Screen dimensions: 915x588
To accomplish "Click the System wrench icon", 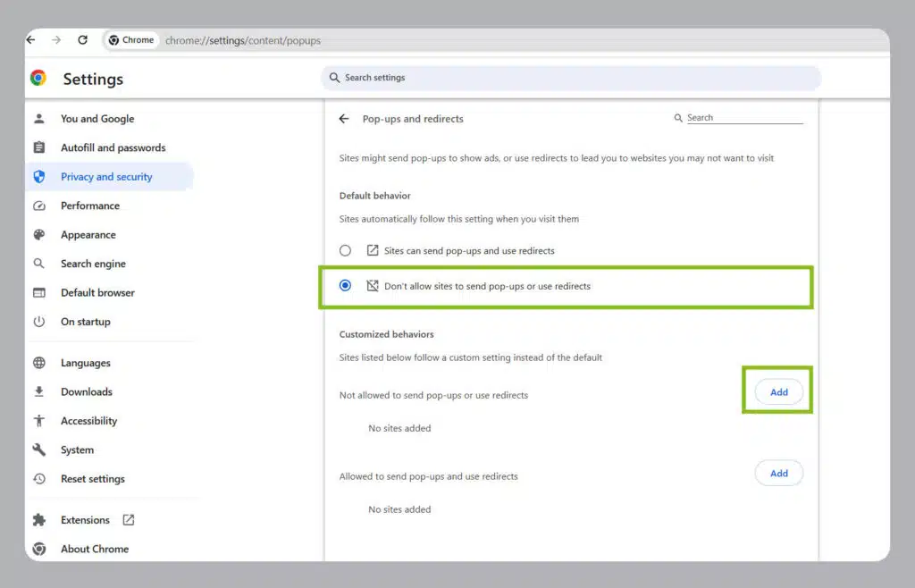I will point(39,449).
